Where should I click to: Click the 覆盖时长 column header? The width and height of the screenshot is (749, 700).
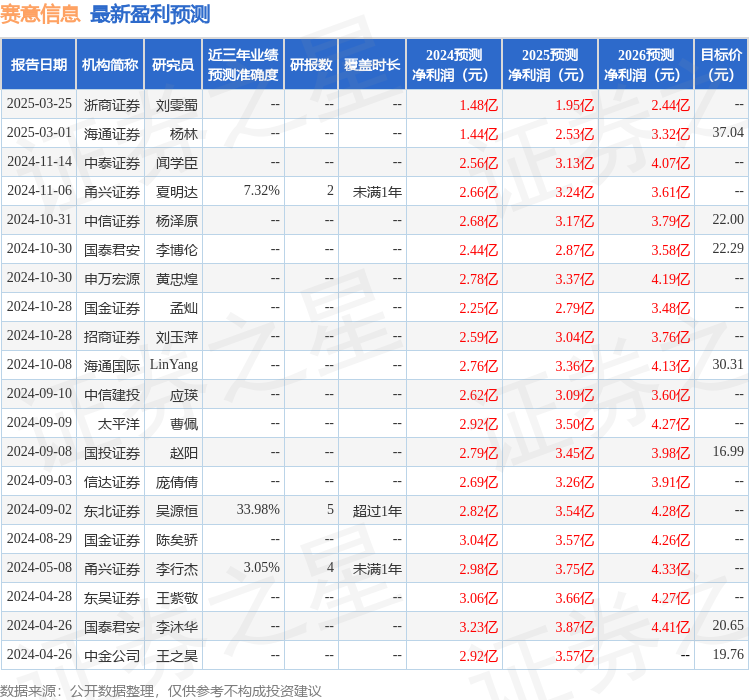pyautogui.click(x=372, y=65)
